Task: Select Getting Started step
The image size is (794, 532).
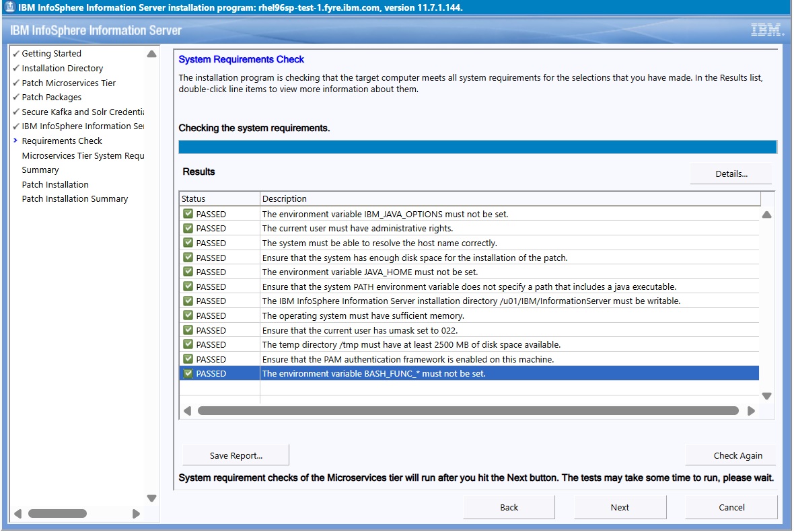Action: 51,54
